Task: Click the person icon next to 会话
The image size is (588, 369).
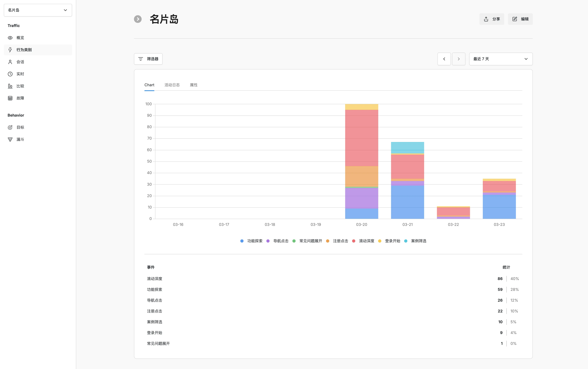Action: (10, 62)
